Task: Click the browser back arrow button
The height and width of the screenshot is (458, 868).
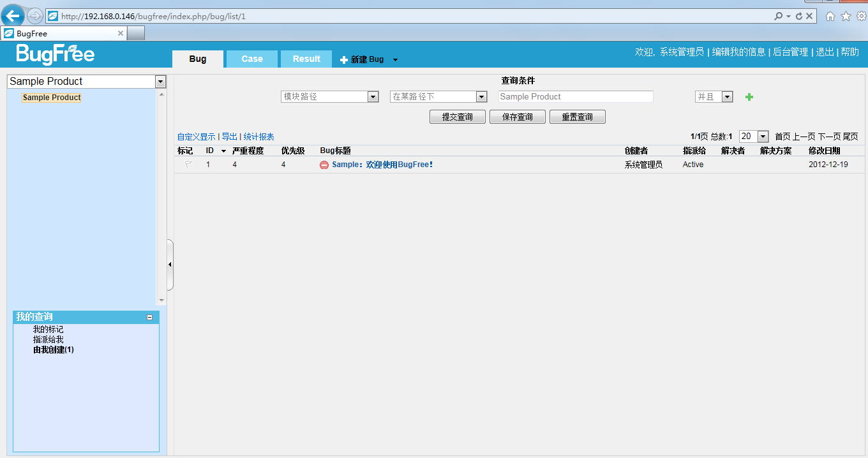Action: (13, 16)
